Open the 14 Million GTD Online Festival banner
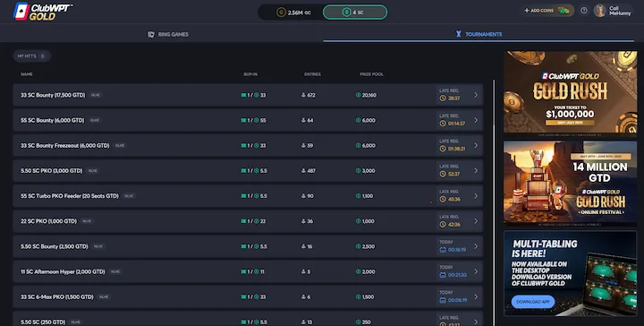 pos(570,184)
